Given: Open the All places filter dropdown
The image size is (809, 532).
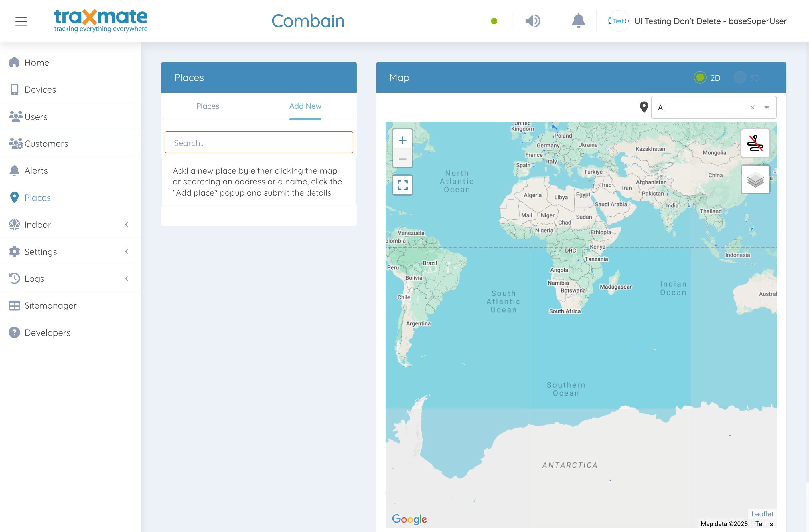Looking at the screenshot, I should pos(767,107).
